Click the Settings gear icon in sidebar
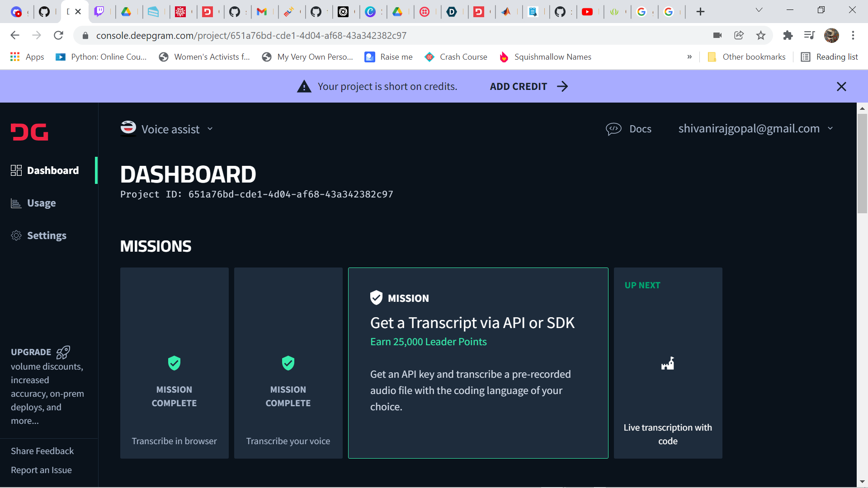Viewport: 868px width, 488px height. pyautogui.click(x=16, y=235)
